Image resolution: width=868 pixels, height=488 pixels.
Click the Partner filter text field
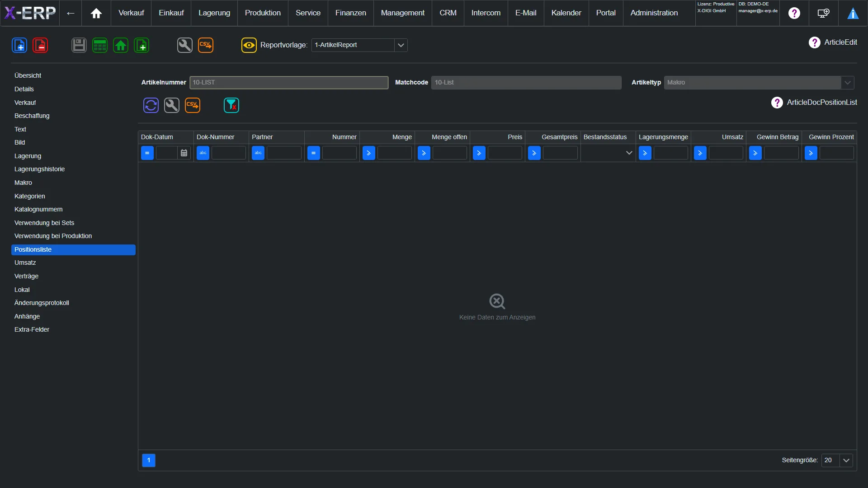(x=284, y=153)
